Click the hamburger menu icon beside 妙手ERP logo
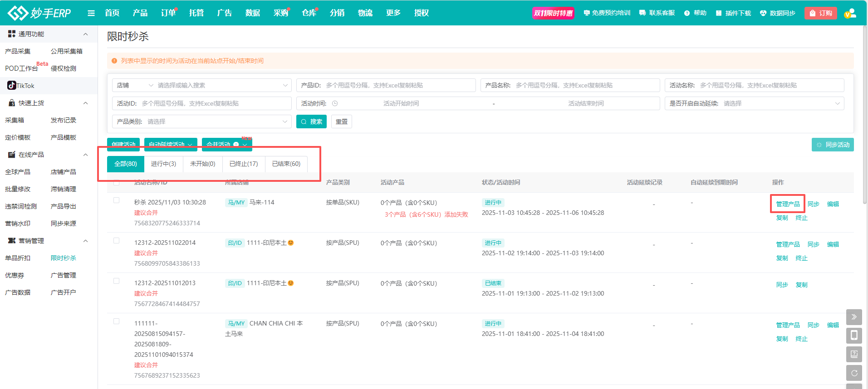This screenshot has width=868, height=389. 91,13
